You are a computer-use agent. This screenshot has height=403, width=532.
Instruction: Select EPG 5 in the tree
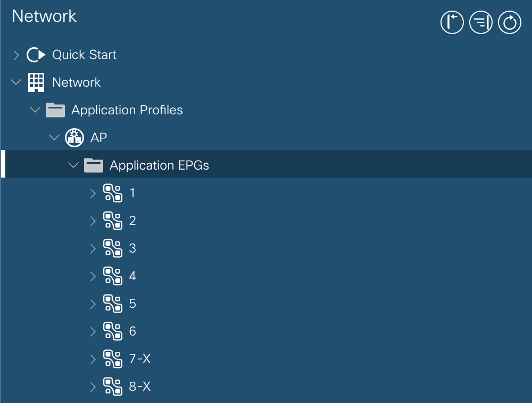coord(132,304)
